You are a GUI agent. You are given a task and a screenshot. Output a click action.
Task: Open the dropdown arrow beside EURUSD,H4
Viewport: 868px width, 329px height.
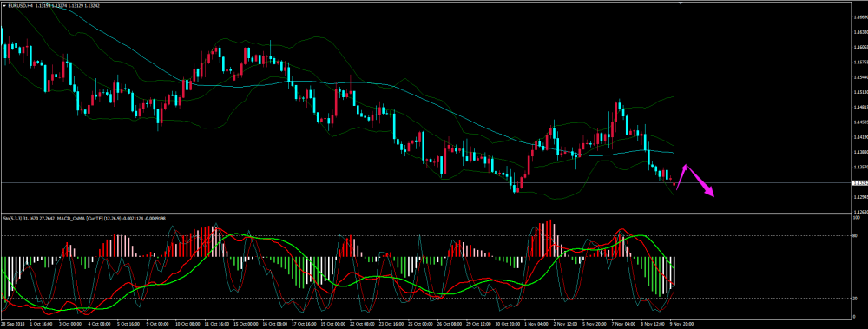(x=4, y=5)
